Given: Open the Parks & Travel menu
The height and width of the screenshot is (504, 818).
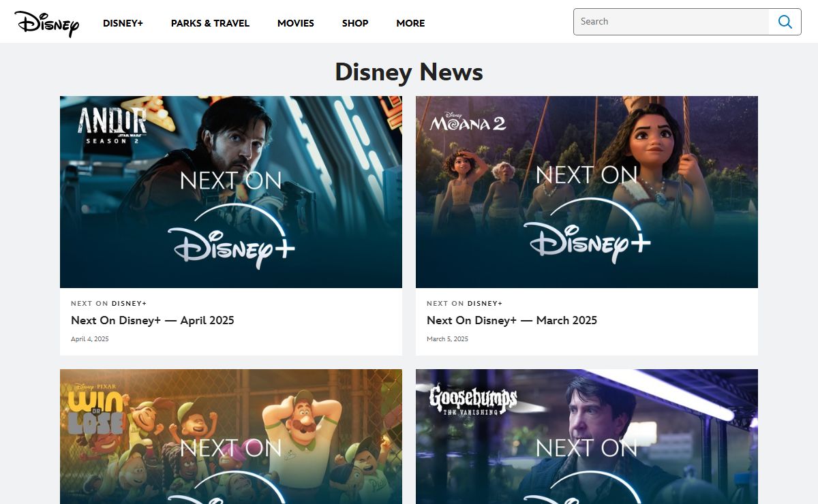Looking at the screenshot, I should 210,23.
